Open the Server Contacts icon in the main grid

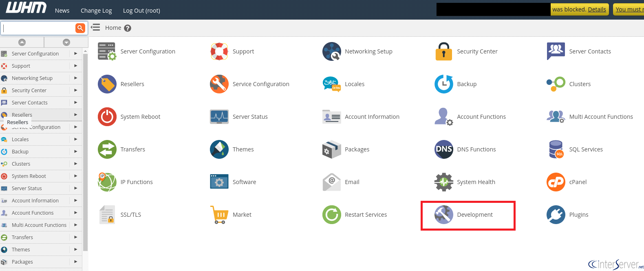click(556, 51)
